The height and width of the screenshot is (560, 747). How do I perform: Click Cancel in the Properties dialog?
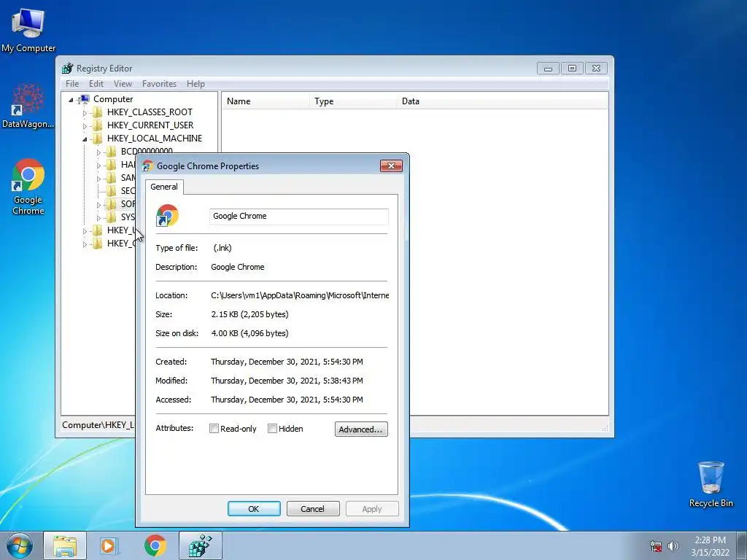pyautogui.click(x=313, y=508)
